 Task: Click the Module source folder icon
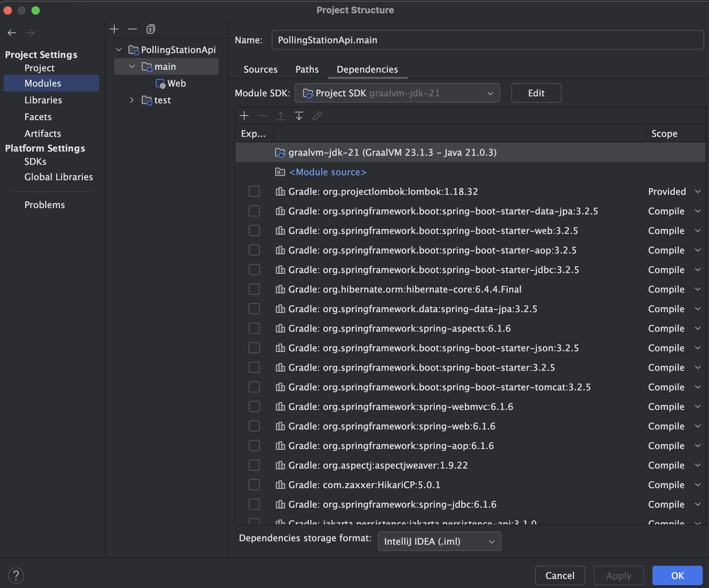(280, 172)
